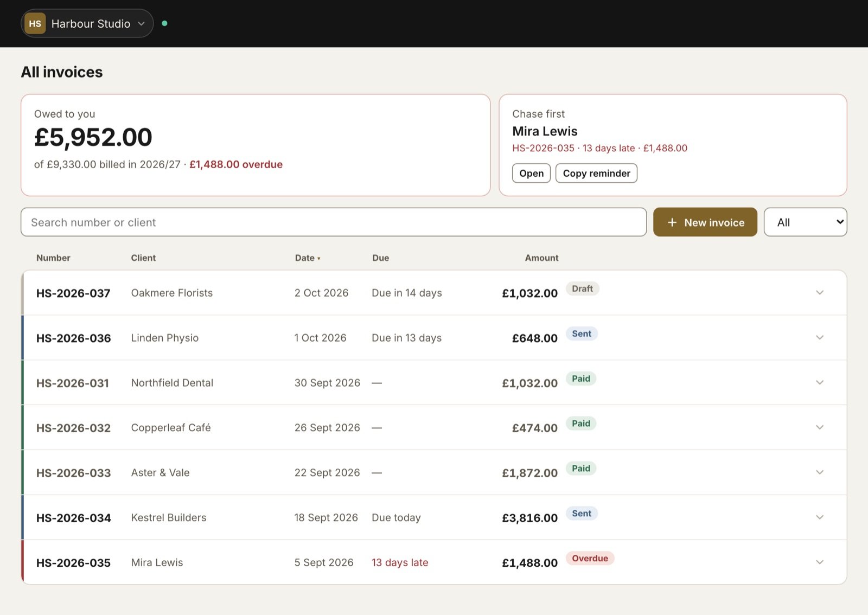Select invoice number HS-2026-037
868x615 pixels.
click(x=73, y=293)
